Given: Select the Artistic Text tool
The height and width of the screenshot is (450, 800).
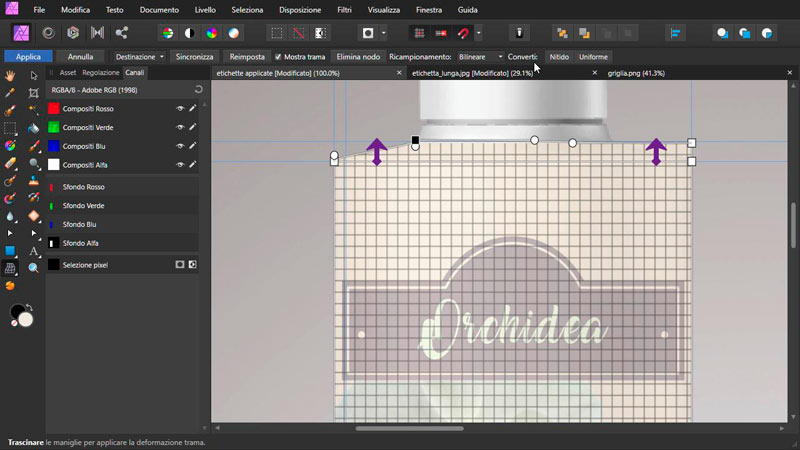Looking at the screenshot, I should click(x=34, y=251).
